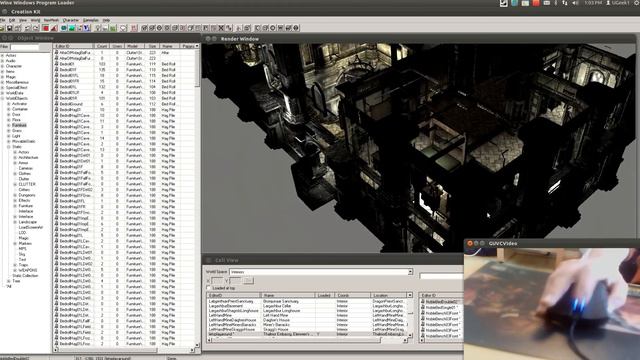
Task: Select the Thalmor Embassy cell row
Action: (x=308, y=334)
